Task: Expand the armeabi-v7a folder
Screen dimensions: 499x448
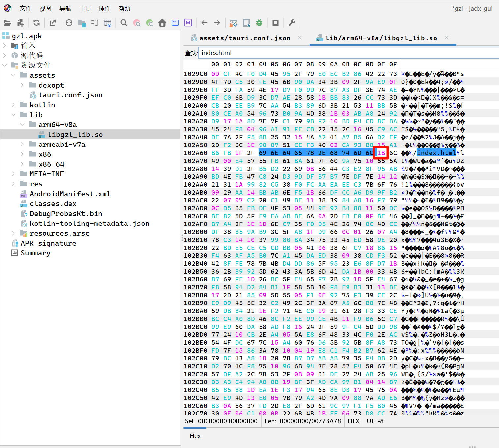Action: point(22,145)
